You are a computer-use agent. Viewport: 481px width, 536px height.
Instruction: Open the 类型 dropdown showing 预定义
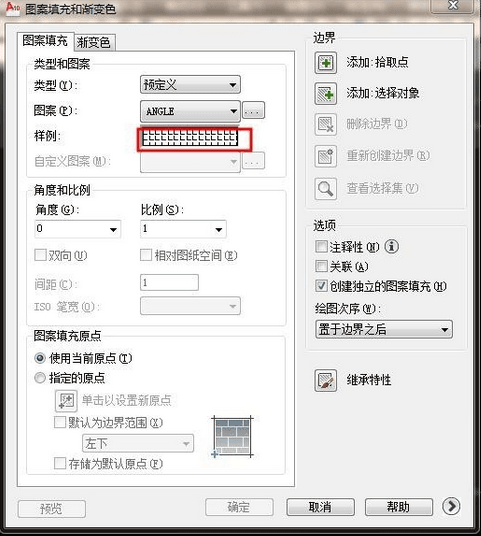[190, 84]
